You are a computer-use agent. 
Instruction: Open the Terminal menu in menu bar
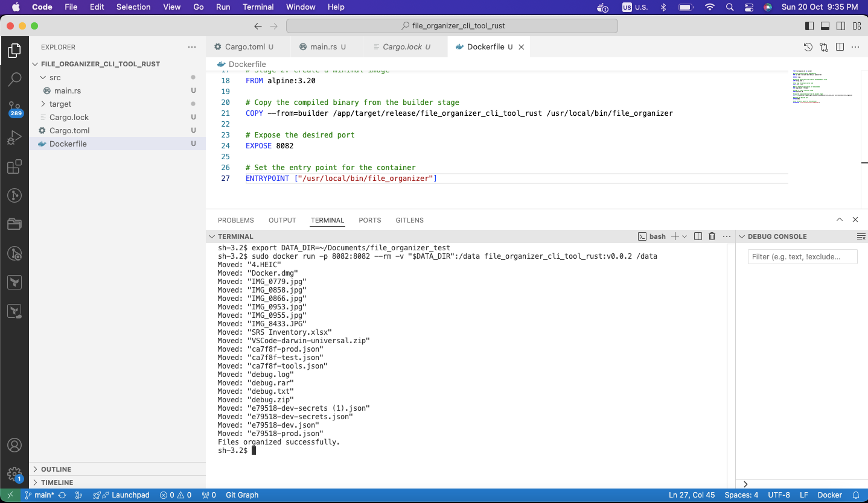click(258, 7)
